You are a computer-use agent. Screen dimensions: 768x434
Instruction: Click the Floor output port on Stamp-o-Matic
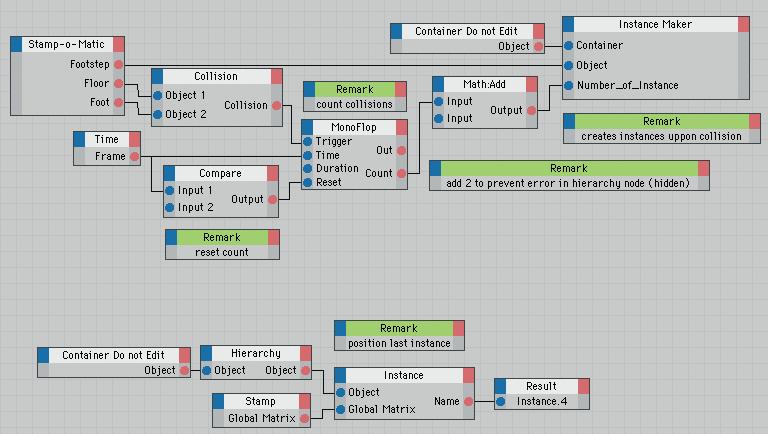tap(119, 83)
